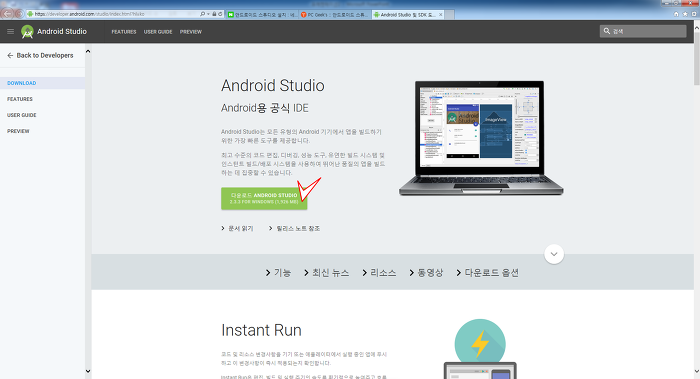700x379 pixels.
Task: Click the round scroll-down chevron button
Action: point(554,254)
